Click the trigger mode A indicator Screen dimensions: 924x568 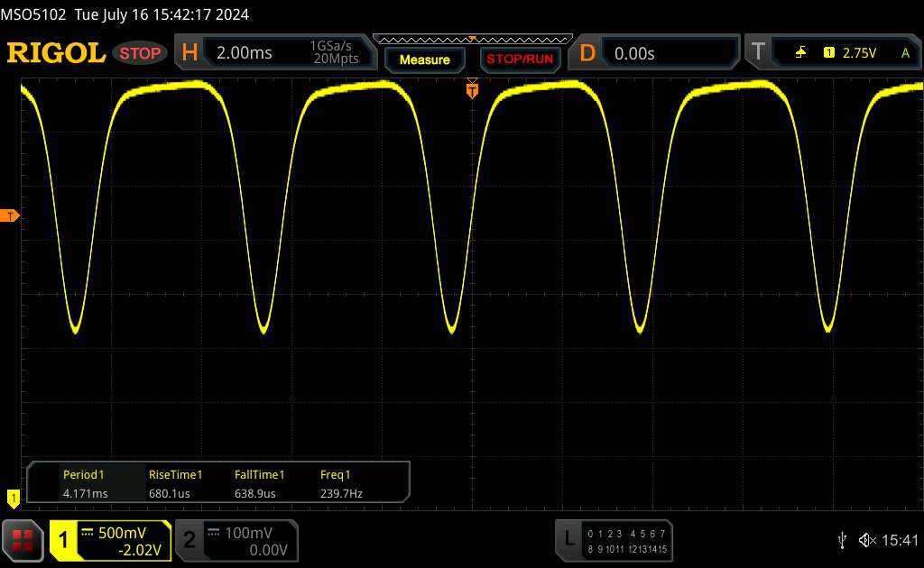(906, 53)
